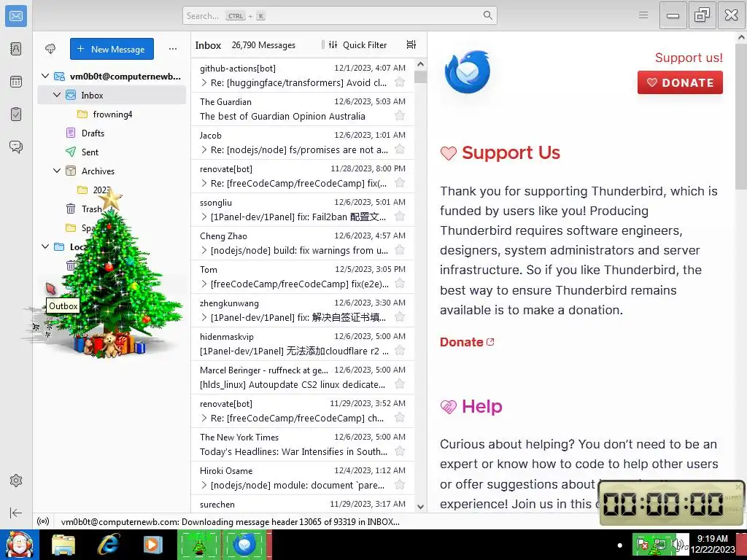Click Christmas tree taskbar app
The width and height of the screenshot is (747, 560).
pyautogui.click(x=199, y=545)
